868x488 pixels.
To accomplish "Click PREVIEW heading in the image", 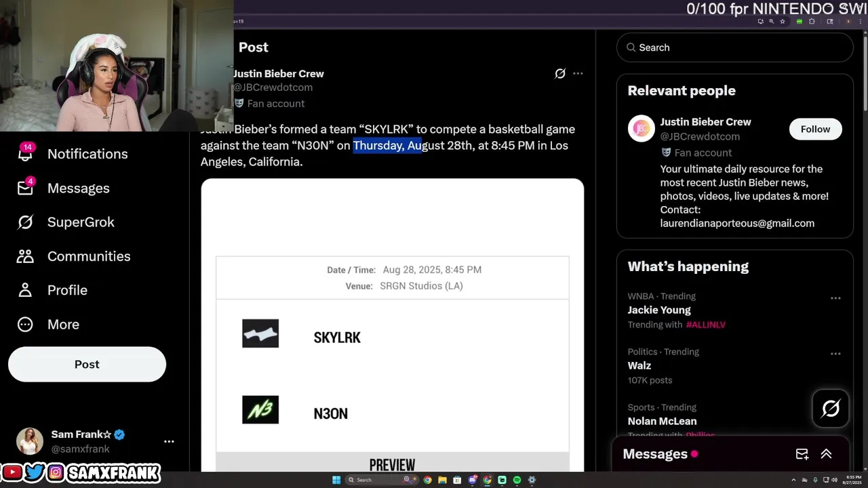I will coord(392,465).
